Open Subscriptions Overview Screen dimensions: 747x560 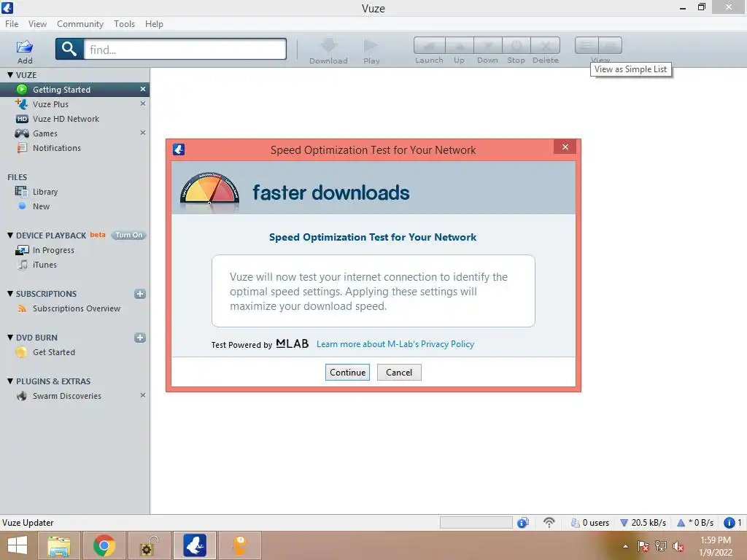75,308
